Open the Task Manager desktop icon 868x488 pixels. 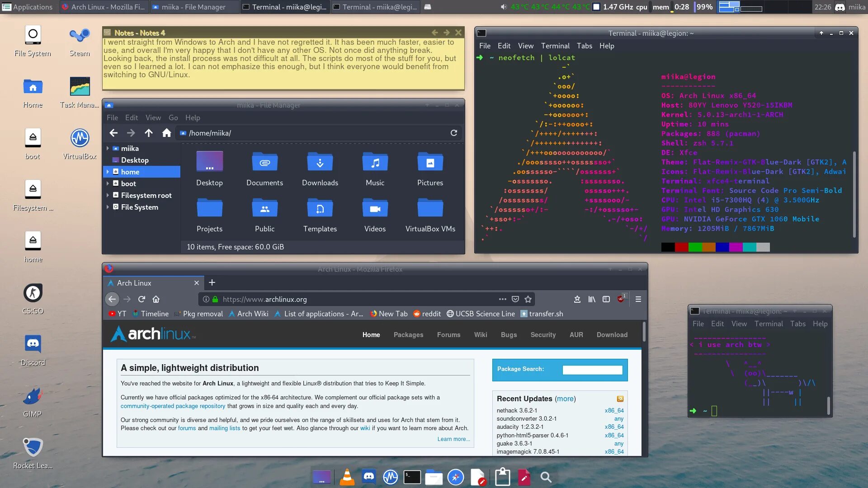tap(80, 92)
